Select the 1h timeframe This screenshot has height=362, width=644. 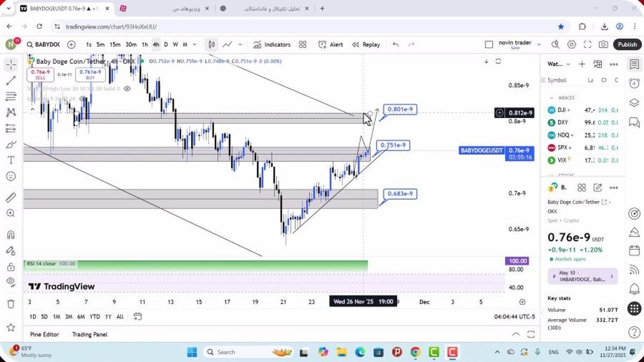tap(144, 45)
